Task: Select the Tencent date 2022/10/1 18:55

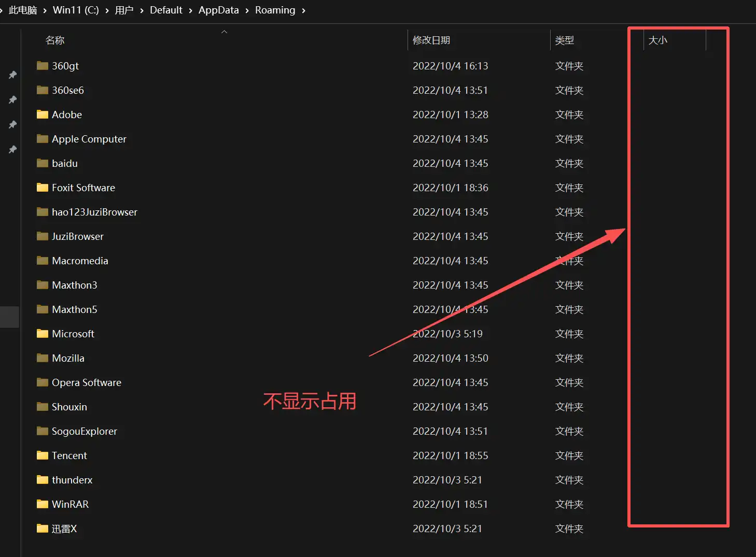Action: (x=451, y=455)
